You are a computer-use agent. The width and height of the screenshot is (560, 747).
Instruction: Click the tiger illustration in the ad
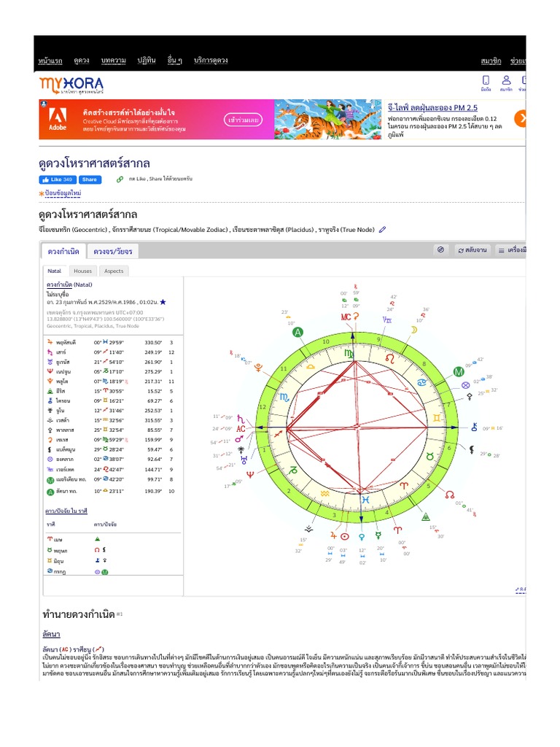[x=327, y=119]
